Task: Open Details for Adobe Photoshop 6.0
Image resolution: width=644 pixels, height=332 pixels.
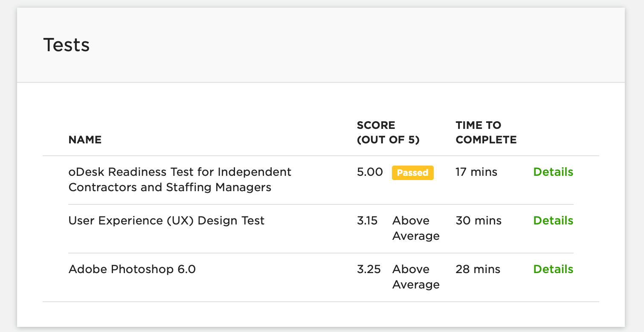Action: coord(553,269)
